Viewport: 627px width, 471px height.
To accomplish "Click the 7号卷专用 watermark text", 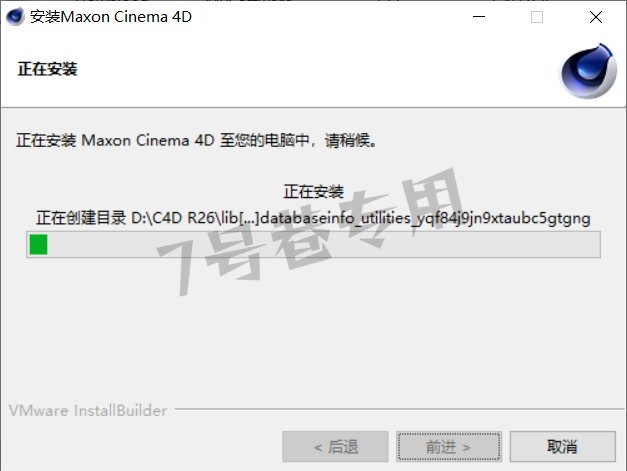I will pyautogui.click(x=310, y=232).
